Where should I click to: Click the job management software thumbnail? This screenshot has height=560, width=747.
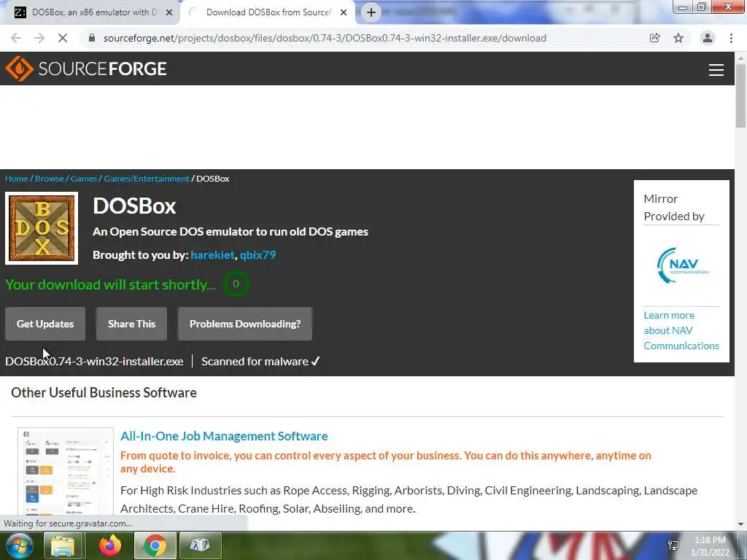pos(66,472)
